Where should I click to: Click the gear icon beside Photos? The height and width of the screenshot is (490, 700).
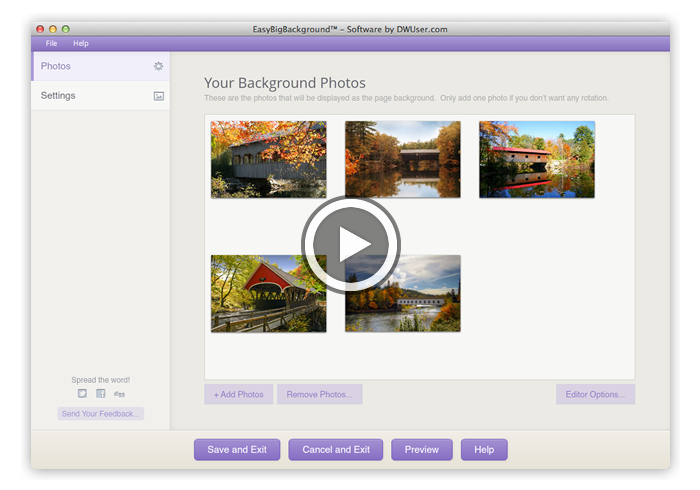pyautogui.click(x=158, y=66)
